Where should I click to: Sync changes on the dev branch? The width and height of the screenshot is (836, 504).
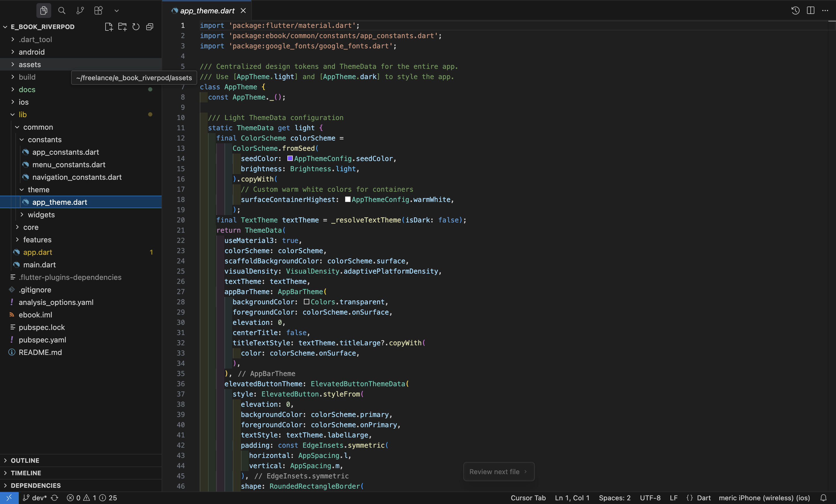click(x=54, y=497)
